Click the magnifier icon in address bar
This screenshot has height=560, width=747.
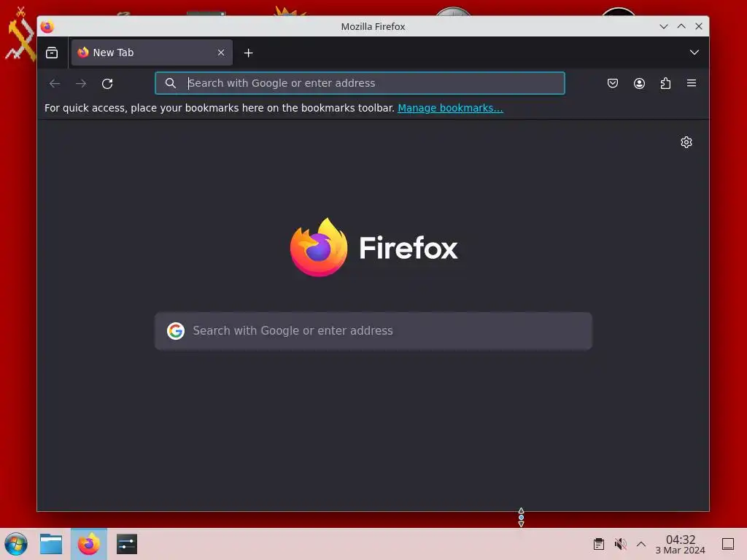point(171,83)
